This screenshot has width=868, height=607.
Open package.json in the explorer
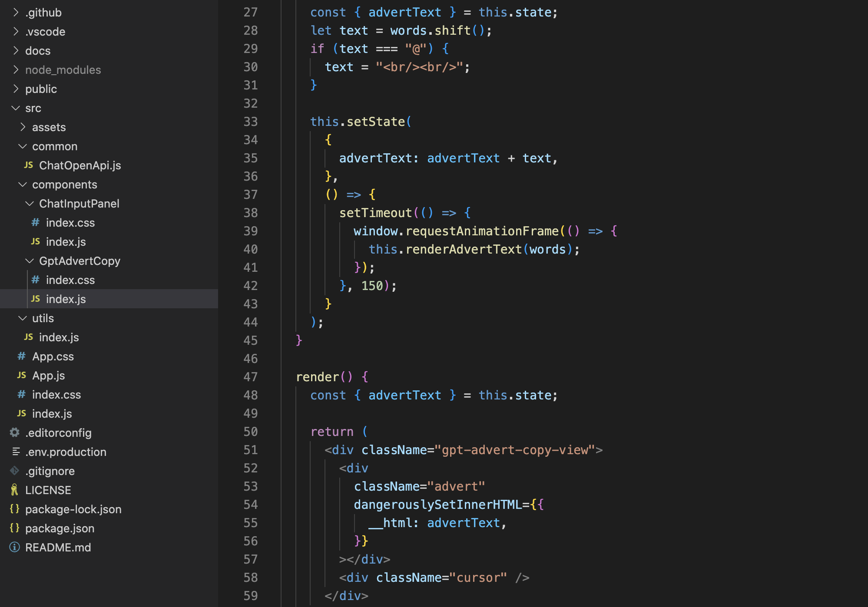click(60, 528)
